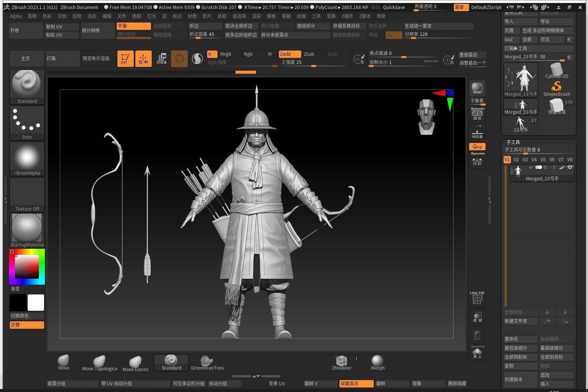
Task: Click 新建文件夹 new folder button
Action: (x=521, y=321)
